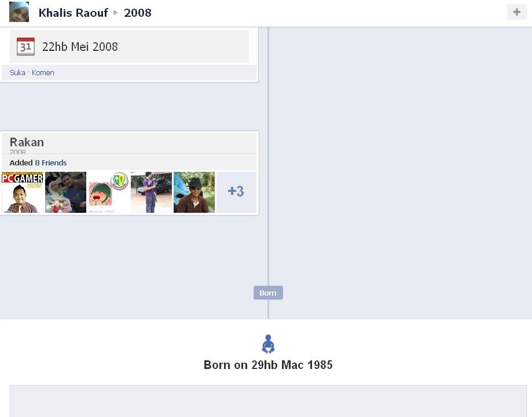Open the couple with bouquet friend photo
532x417 pixels.
(65, 192)
